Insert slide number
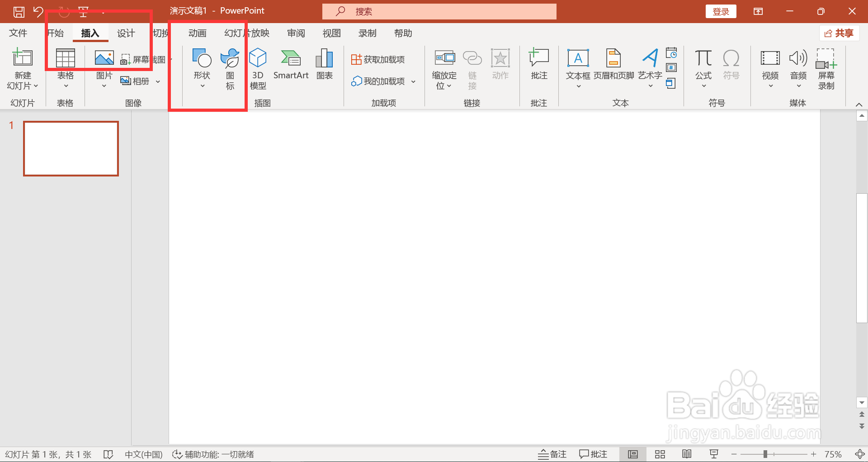This screenshot has height=462, width=868. [671, 68]
